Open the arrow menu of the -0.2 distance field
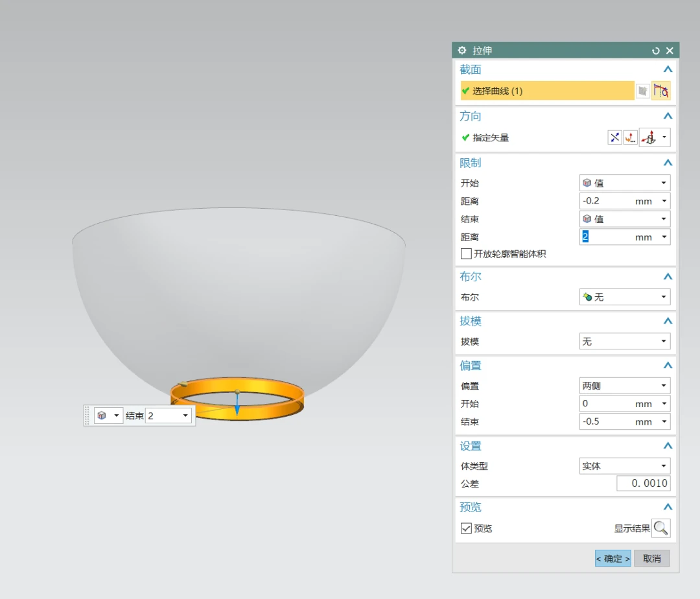700x599 pixels. tap(664, 201)
